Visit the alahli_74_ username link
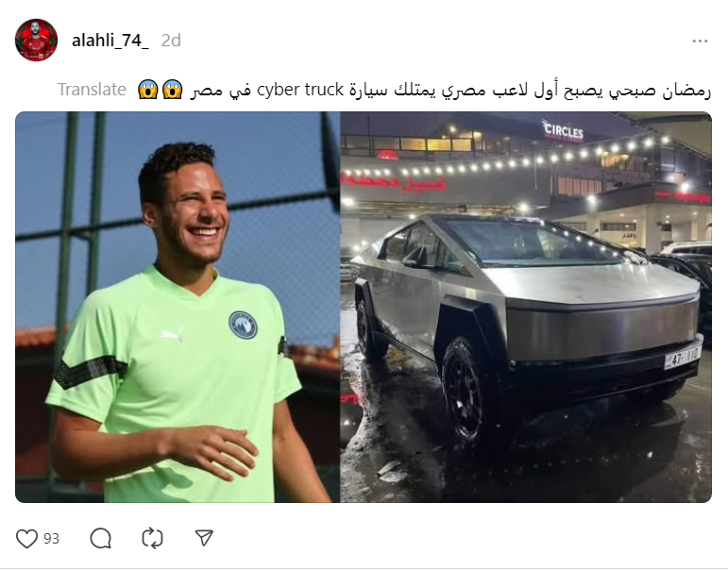This screenshot has height=570, width=728. (x=110, y=41)
